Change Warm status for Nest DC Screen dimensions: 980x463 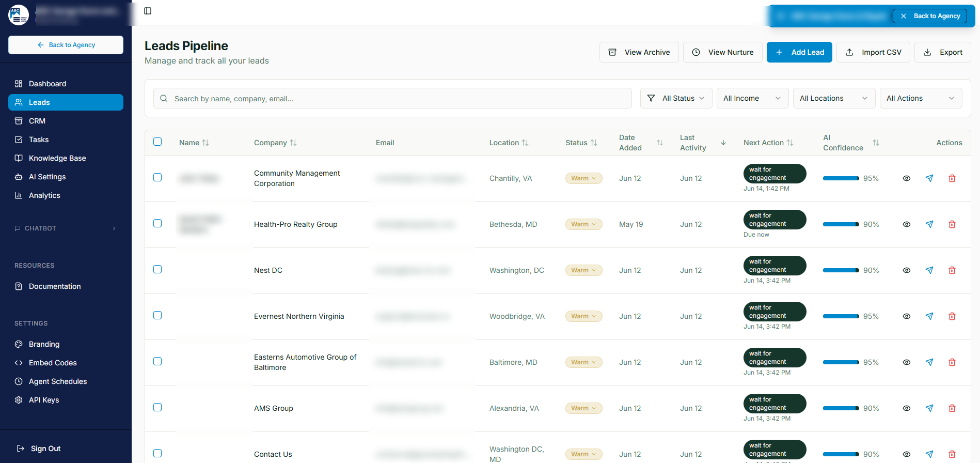click(584, 270)
